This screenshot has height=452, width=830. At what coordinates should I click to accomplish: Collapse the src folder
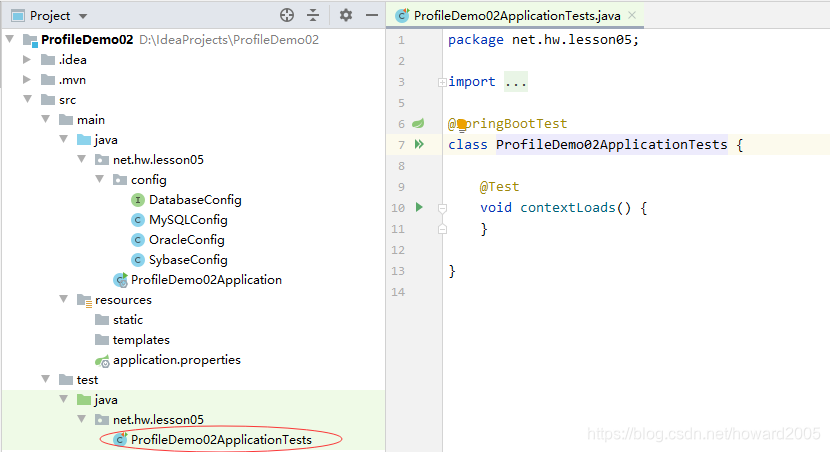(x=28, y=99)
